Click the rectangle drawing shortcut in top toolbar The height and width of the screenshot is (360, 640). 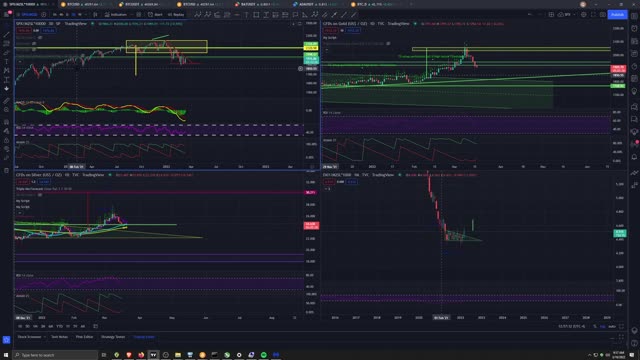256,14
